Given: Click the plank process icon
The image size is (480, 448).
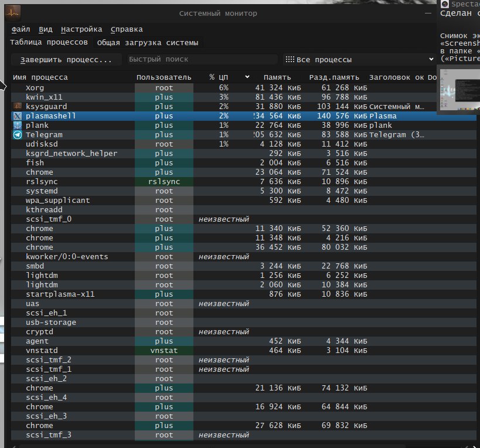Looking at the screenshot, I should pos(18,125).
